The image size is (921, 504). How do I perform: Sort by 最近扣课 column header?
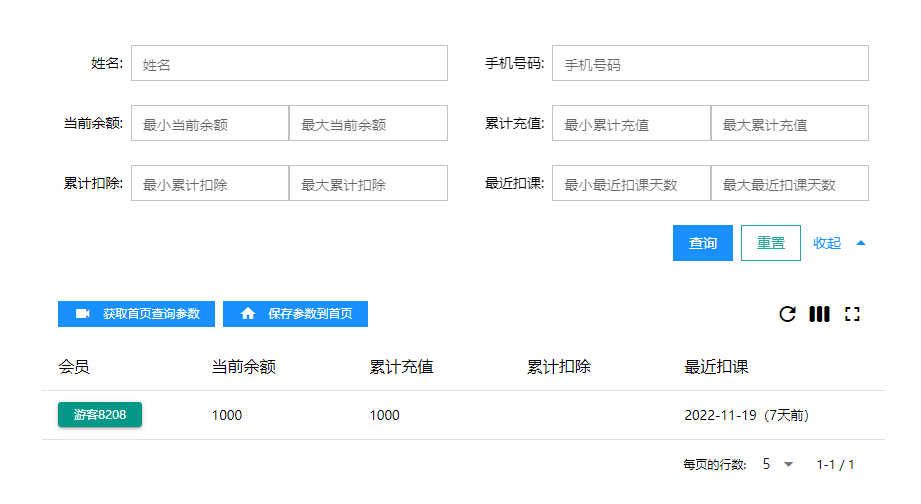pyautogui.click(x=716, y=367)
